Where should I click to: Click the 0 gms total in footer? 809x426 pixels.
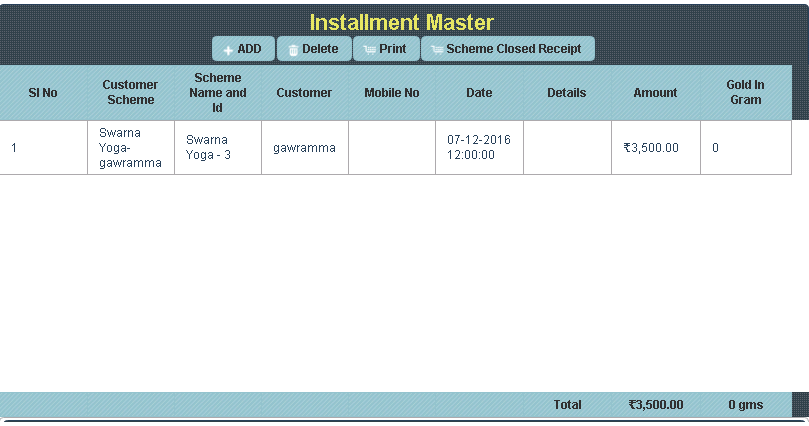(x=745, y=405)
